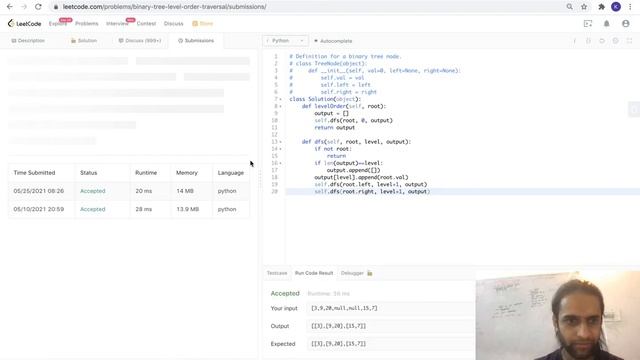This screenshot has width=640, height=360.
Task: Click code line 'return output'
Action: tap(335, 127)
